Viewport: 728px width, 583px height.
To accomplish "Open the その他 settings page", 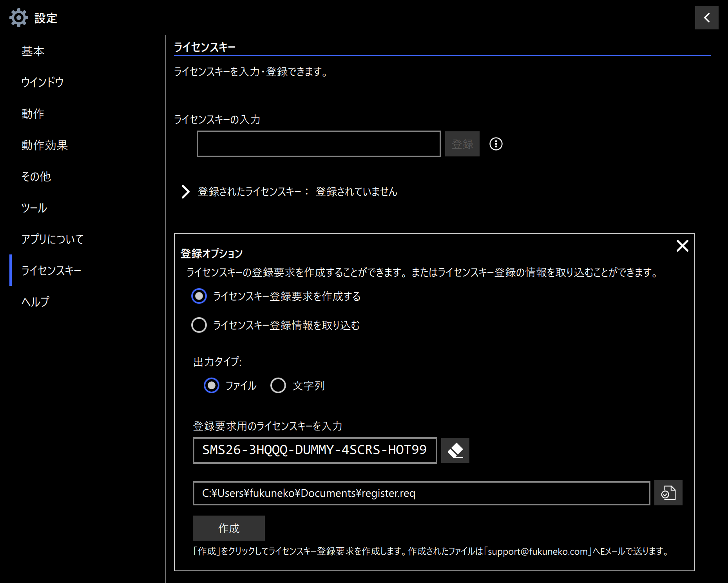I will pos(36,176).
